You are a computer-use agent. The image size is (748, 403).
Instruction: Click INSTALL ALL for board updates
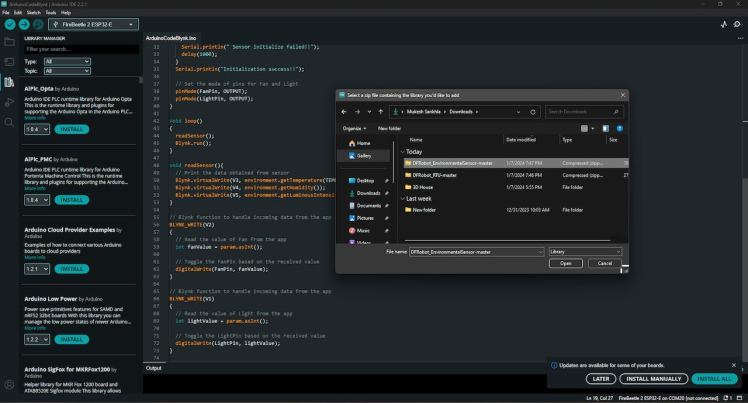click(714, 379)
